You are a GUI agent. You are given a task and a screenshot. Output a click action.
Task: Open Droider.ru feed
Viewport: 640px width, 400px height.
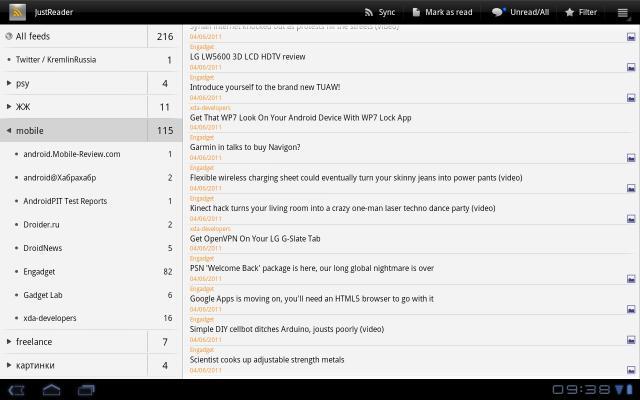point(91,224)
